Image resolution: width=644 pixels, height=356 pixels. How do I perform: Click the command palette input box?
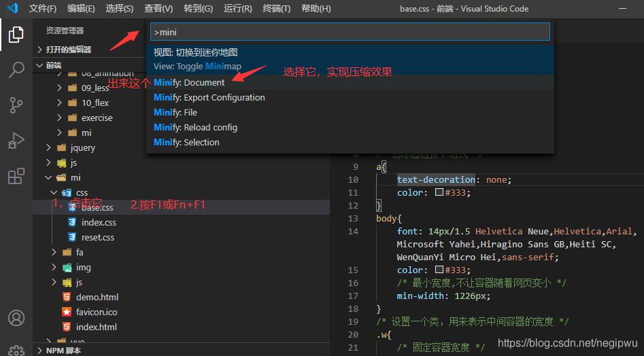[350, 32]
